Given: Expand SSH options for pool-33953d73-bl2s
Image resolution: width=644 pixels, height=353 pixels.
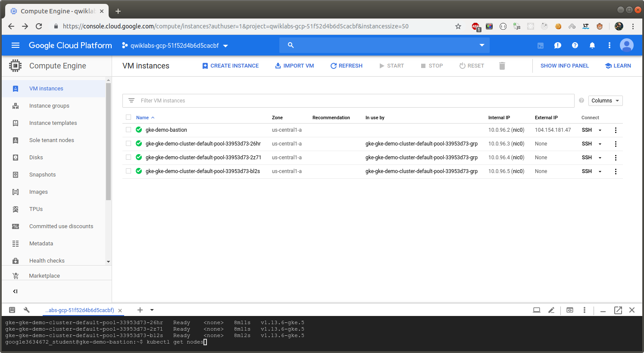Looking at the screenshot, I should [600, 171].
